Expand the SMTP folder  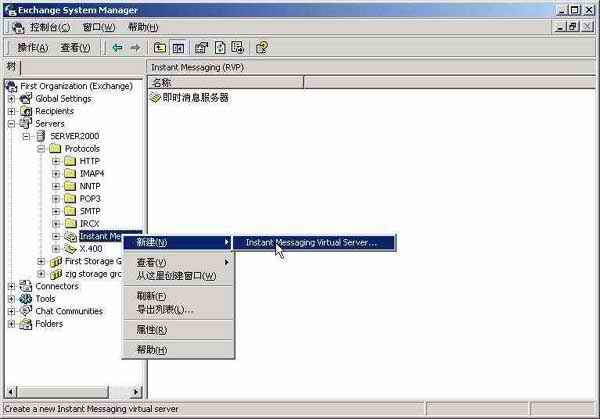pos(56,212)
